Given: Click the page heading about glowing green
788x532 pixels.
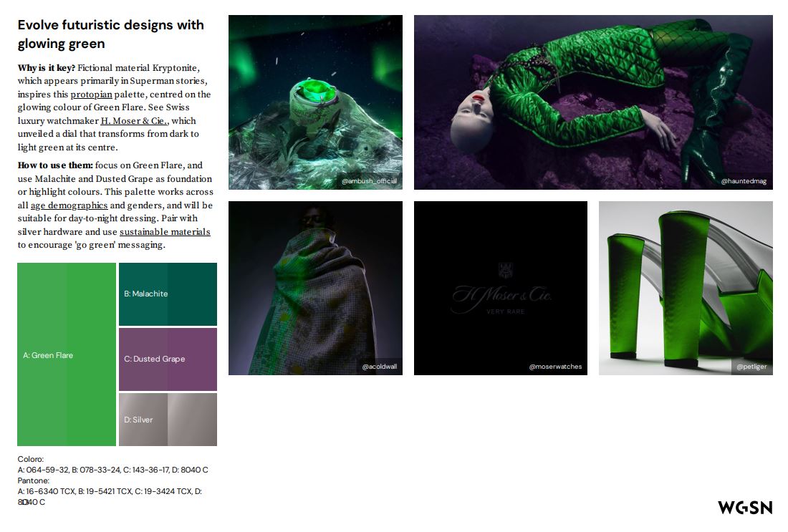Looking at the screenshot, I should (x=110, y=34).
